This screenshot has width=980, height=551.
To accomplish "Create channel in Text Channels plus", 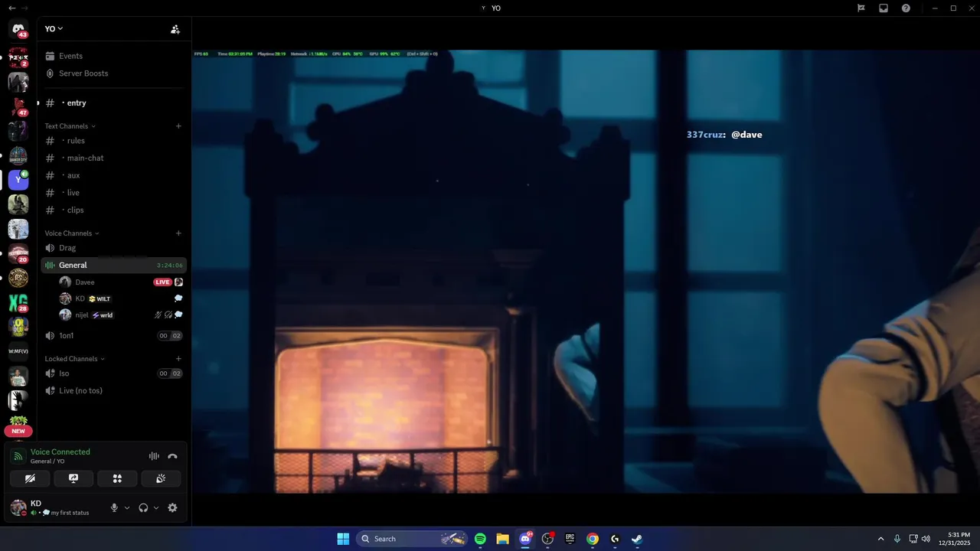I will tap(178, 126).
